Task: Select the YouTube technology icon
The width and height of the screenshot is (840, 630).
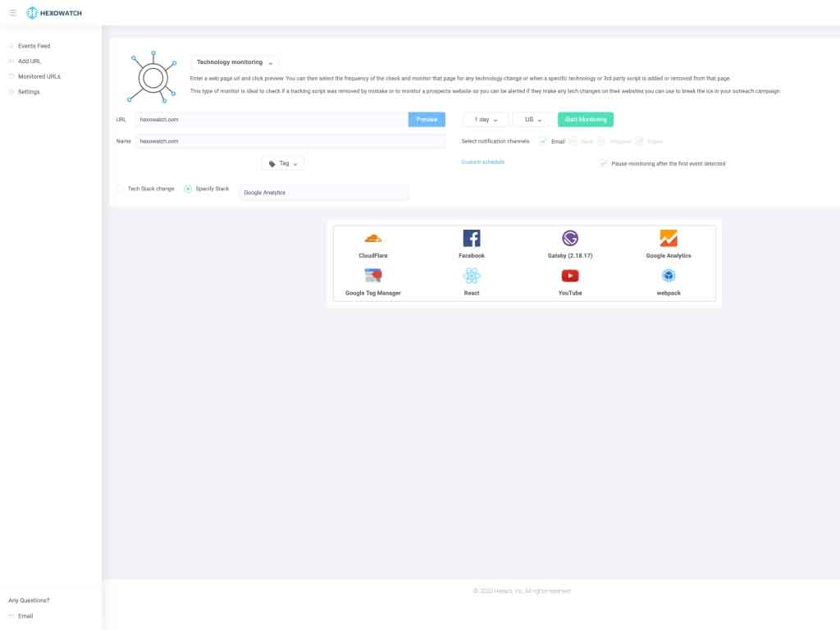Action: (570, 276)
